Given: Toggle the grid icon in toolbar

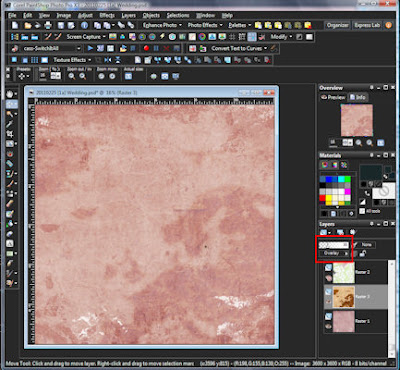Looking at the screenshot, I should [x=232, y=37].
